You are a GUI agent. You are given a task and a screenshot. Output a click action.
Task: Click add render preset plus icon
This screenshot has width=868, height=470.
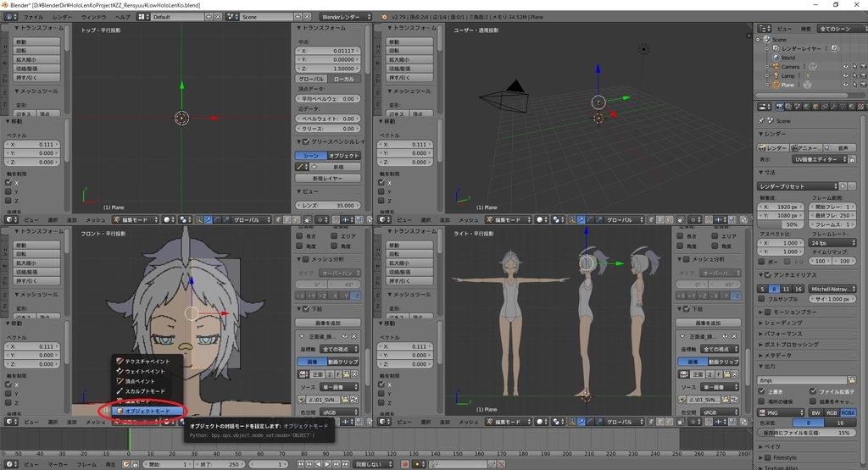[843, 186]
